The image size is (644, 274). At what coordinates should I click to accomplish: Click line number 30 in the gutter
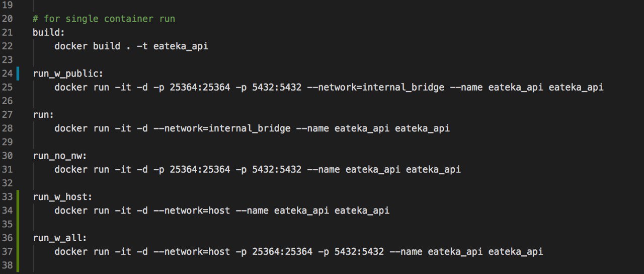tap(7, 156)
